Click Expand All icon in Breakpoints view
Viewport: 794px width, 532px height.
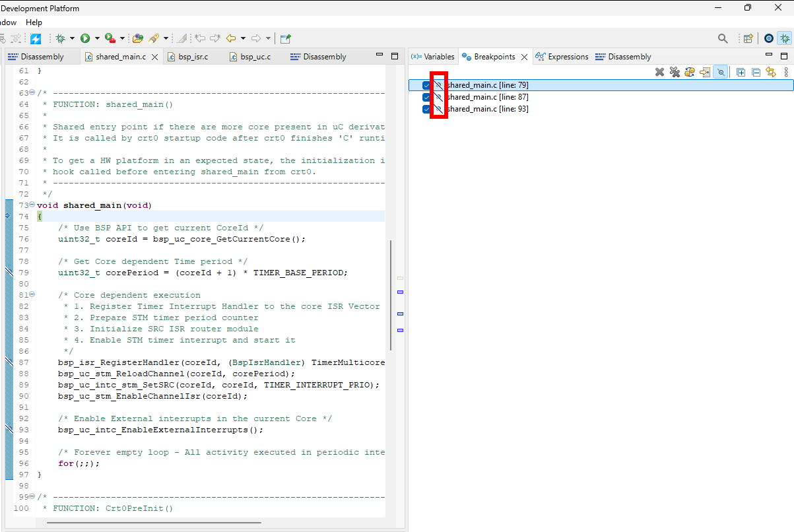pyautogui.click(x=741, y=72)
